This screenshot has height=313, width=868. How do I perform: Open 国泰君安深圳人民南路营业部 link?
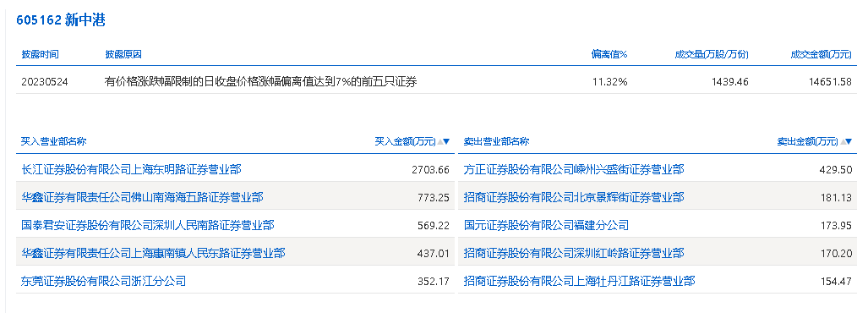coord(148,225)
